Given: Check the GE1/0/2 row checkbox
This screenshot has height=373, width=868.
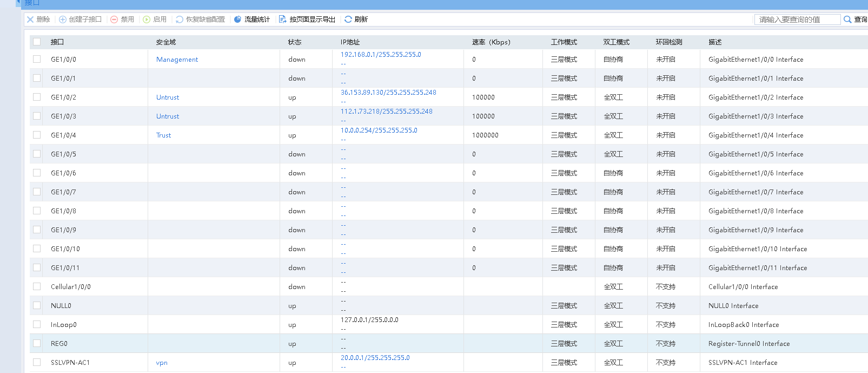Looking at the screenshot, I should [37, 97].
